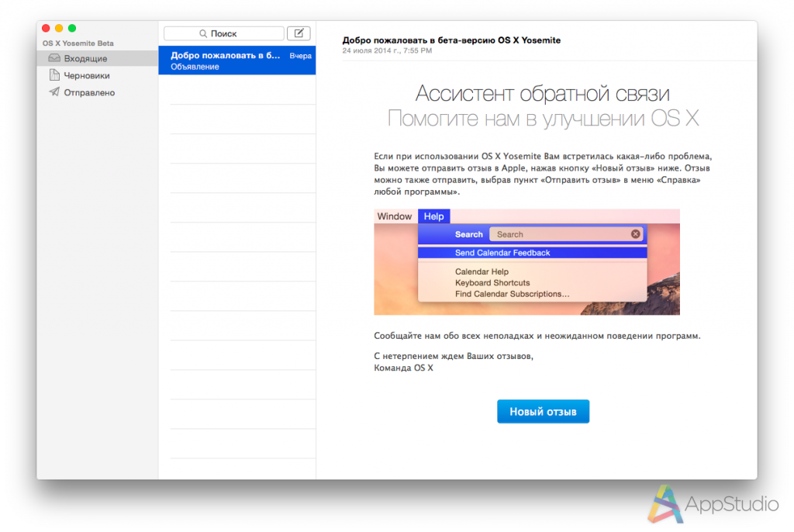Click the sentence 'Сообщайте нам обо всех неполадках'
794x532 pixels.
(x=454, y=336)
